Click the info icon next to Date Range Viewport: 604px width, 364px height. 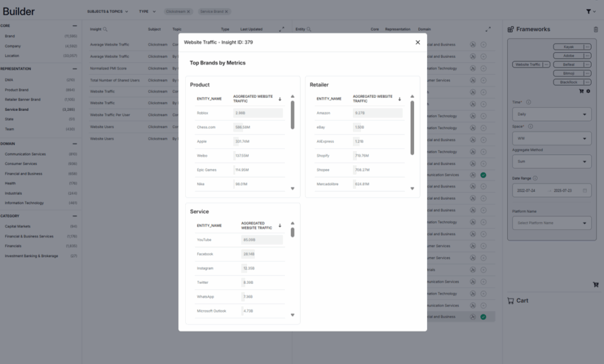(535, 178)
